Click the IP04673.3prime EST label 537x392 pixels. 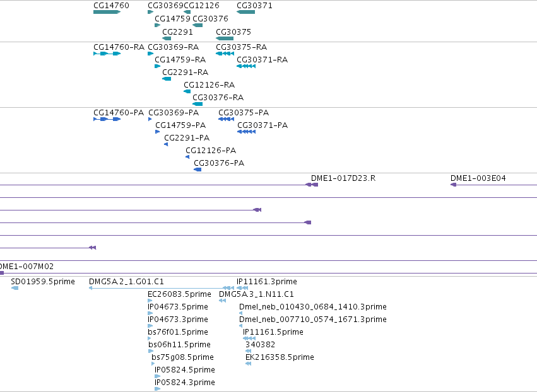pos(178,320)
